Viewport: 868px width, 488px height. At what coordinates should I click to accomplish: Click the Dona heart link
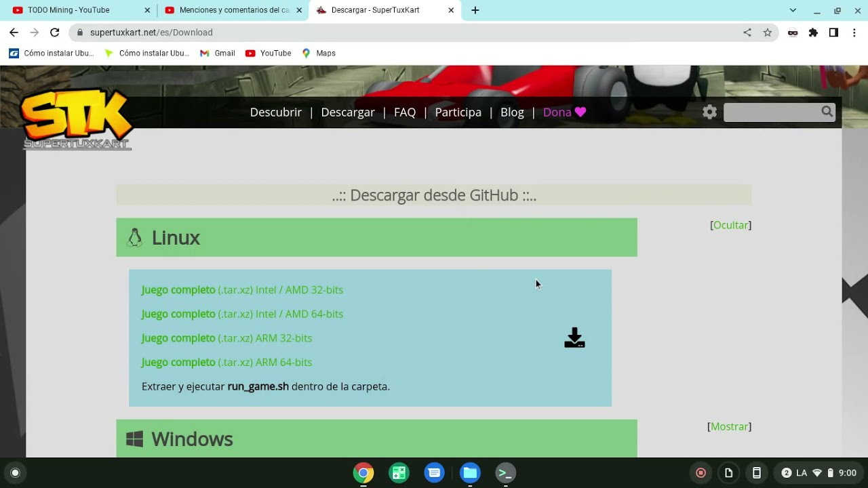pos(564,113)
